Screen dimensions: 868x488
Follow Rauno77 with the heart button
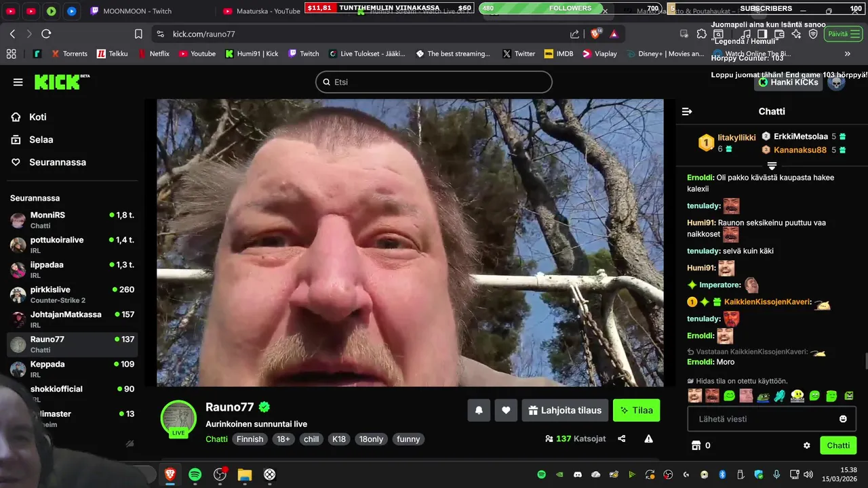point(506,410)
